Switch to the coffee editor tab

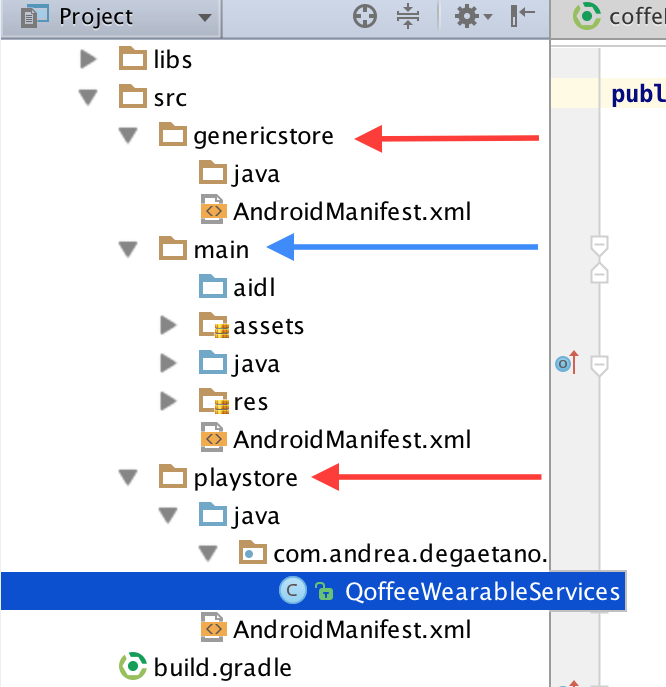tap(620, 17)
